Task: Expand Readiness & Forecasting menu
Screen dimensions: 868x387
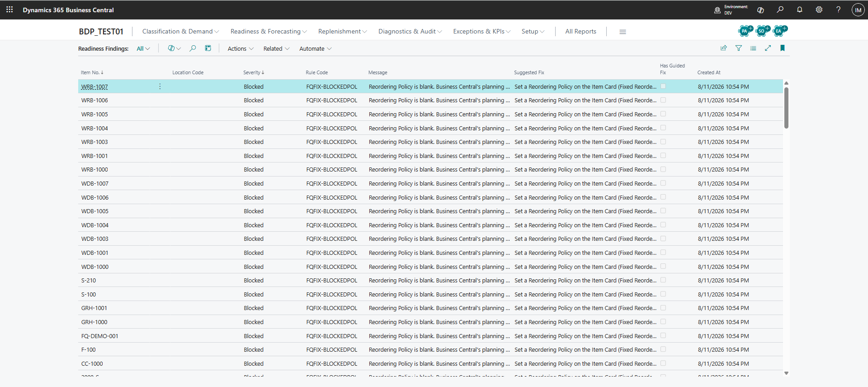Action: (269, 31)
